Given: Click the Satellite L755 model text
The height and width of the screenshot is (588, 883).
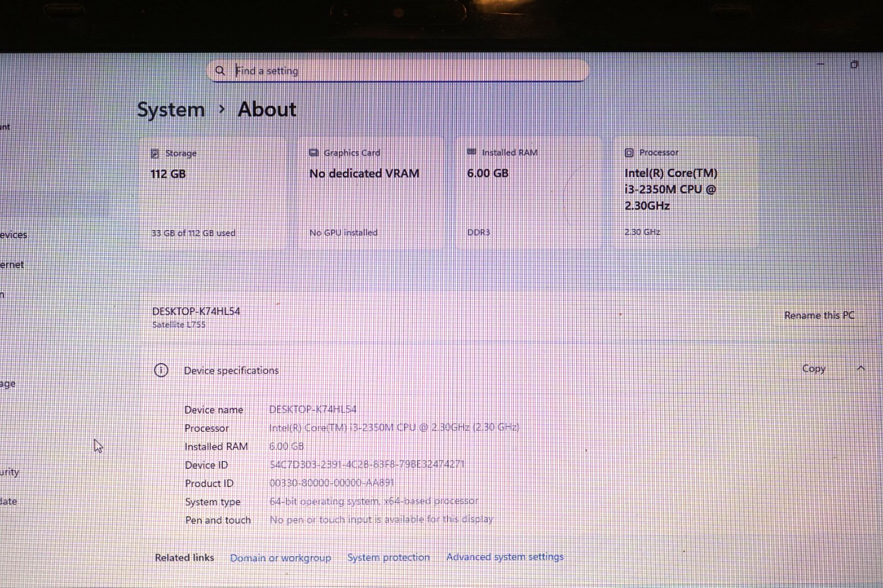Looking at the screenshot, I should click(179, 324).
